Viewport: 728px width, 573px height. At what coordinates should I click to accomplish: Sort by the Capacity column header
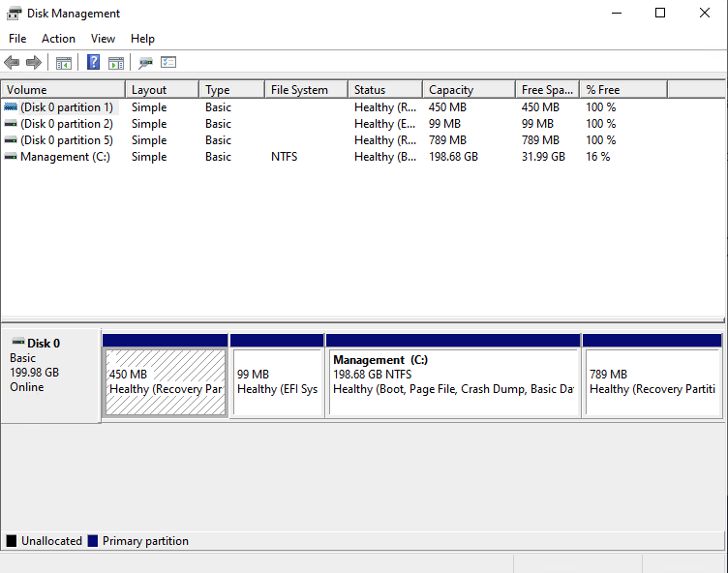[469, 90]
